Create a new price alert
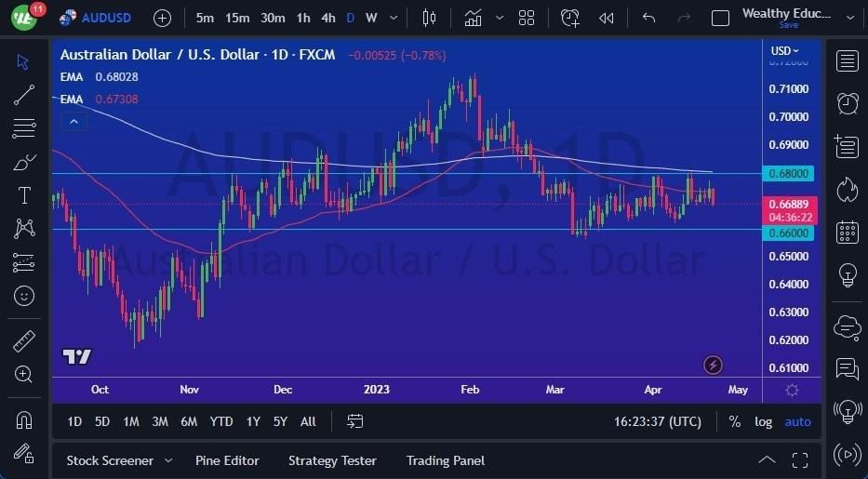 (x=569, y=19)
